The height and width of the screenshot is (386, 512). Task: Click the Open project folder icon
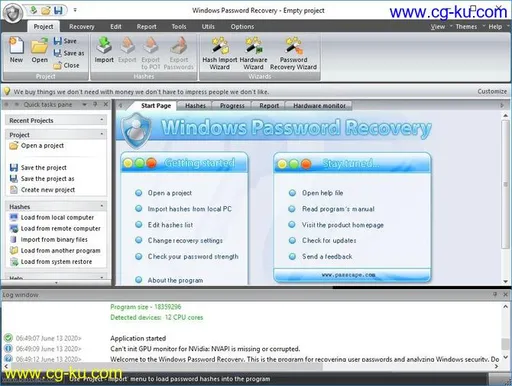point(40,50)
